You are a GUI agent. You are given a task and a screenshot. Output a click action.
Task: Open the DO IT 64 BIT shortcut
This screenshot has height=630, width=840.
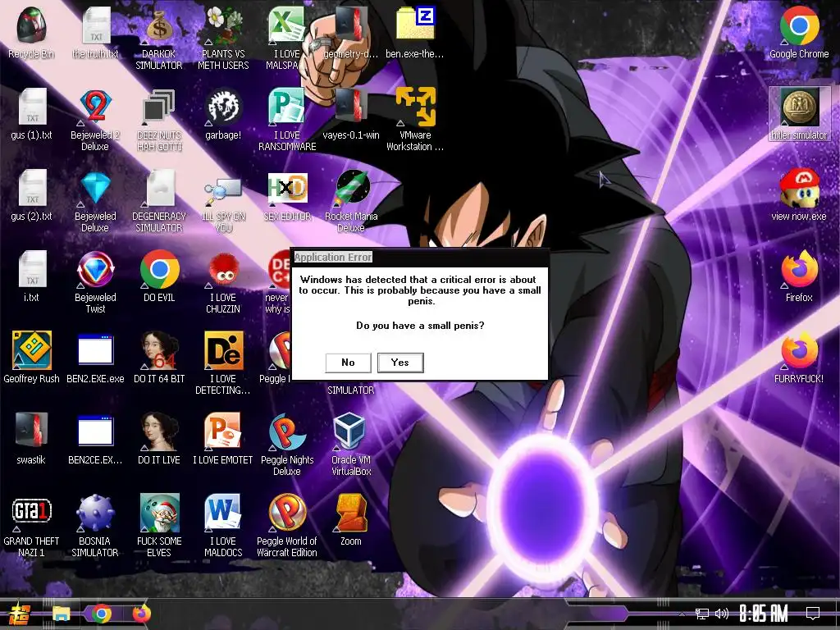click(159, 358)
